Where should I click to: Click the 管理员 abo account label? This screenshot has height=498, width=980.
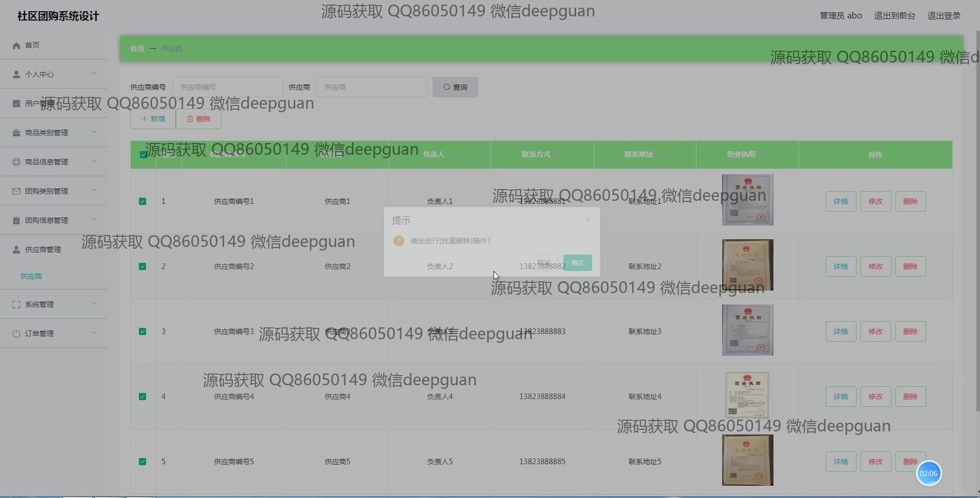click(x=841, y=16)
